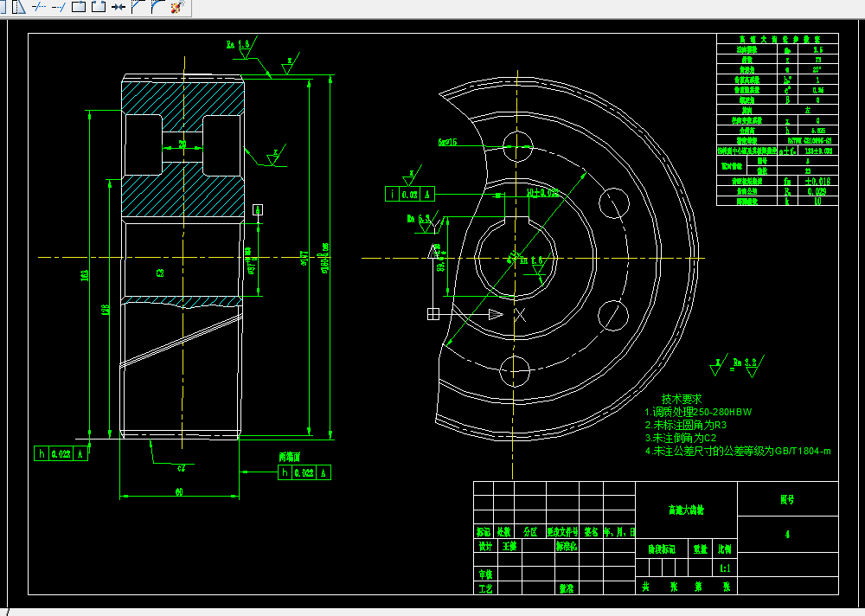Image resolution: width=865 pixels, height=616 pixels.
Task: Click the technical requirements heading 技术要求
Action: pyautogui.click(x=682, y=399)
